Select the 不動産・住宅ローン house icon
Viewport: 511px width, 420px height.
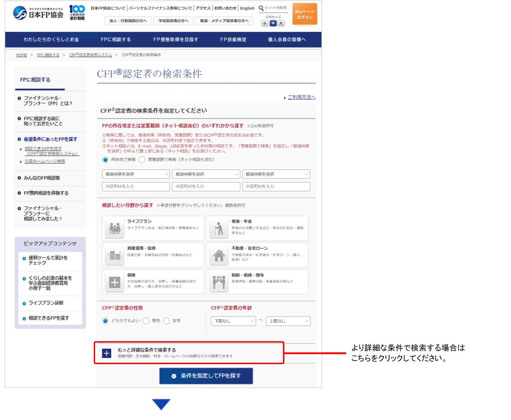tap(219, 255)
